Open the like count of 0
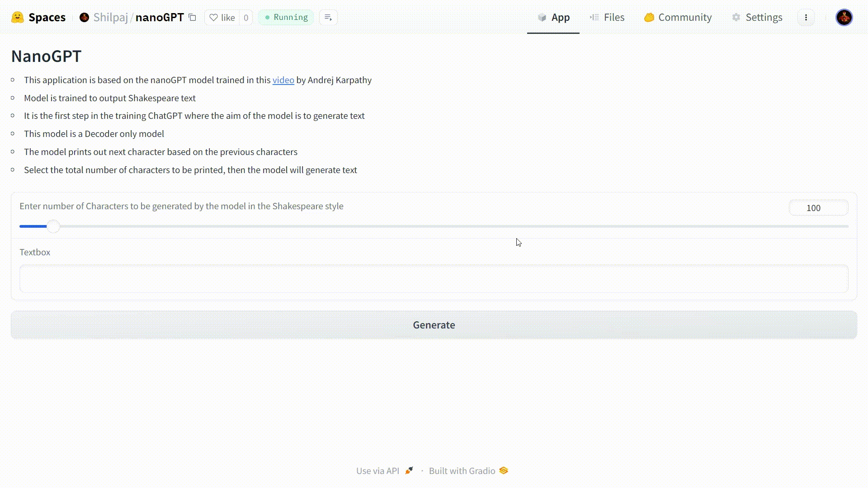The height and width of the screenshot is (488, 868). pos(246,17)
